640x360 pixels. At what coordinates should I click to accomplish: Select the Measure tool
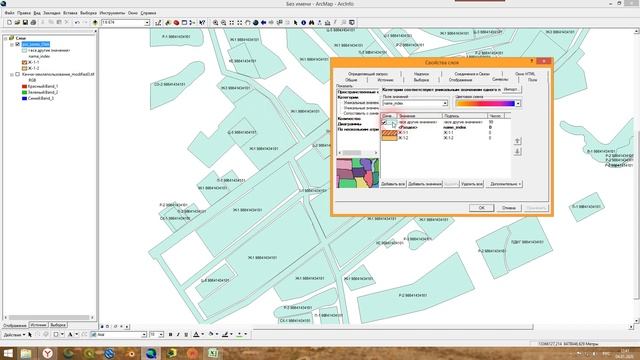click(x=327, y=22)
